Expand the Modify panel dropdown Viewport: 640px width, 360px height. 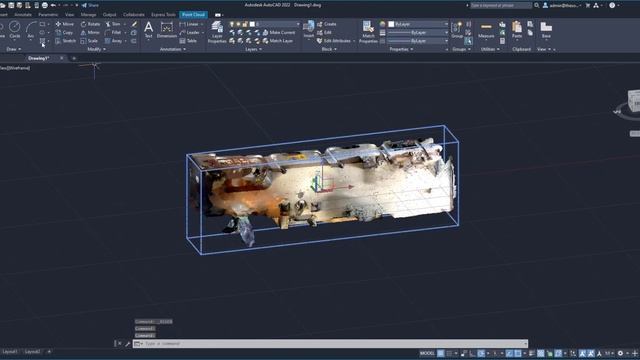coord(97,49)
